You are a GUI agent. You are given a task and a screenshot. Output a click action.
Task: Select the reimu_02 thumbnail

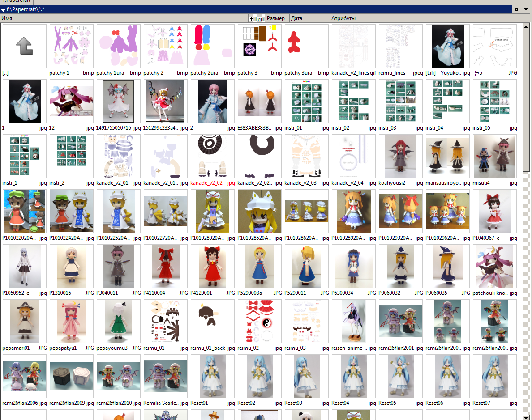260,321
